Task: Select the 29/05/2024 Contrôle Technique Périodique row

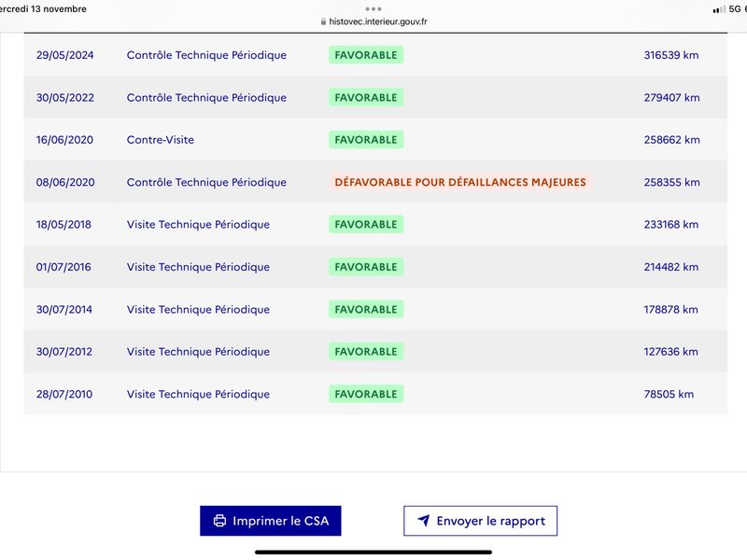Action: (x=375, y=55)
